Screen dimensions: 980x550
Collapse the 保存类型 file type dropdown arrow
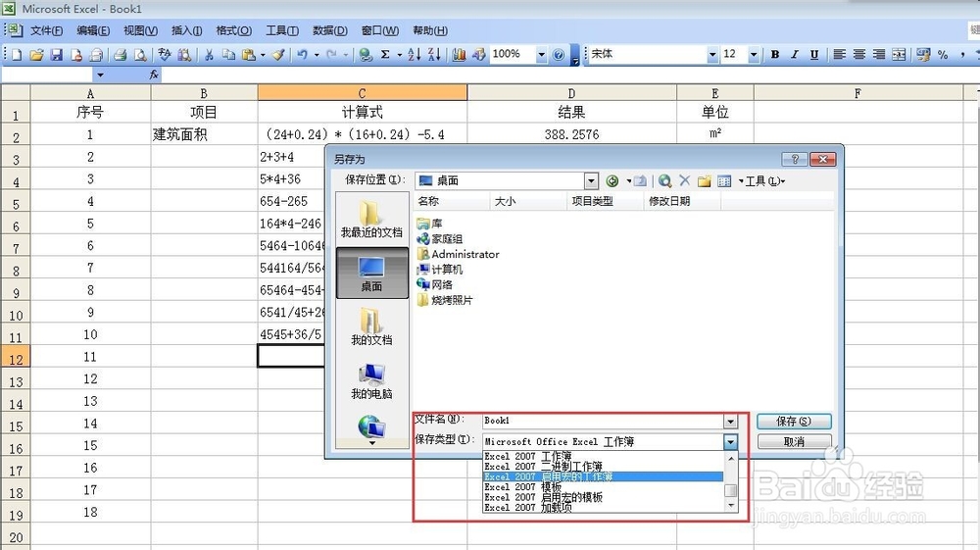pos(730,442)
